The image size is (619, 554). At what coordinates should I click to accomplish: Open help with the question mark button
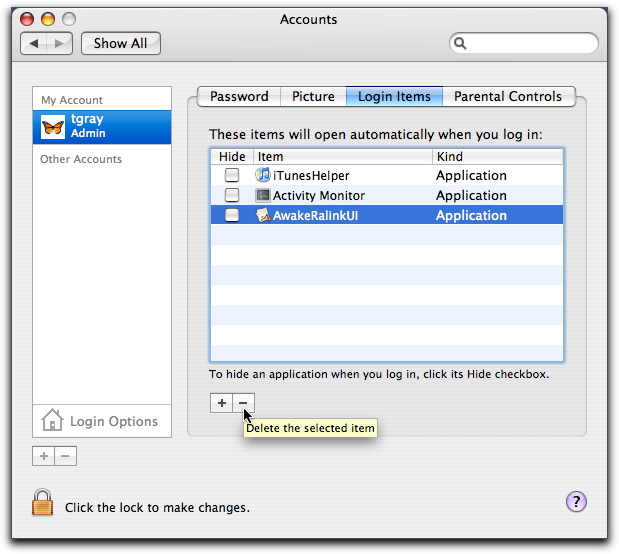[576, 502]
